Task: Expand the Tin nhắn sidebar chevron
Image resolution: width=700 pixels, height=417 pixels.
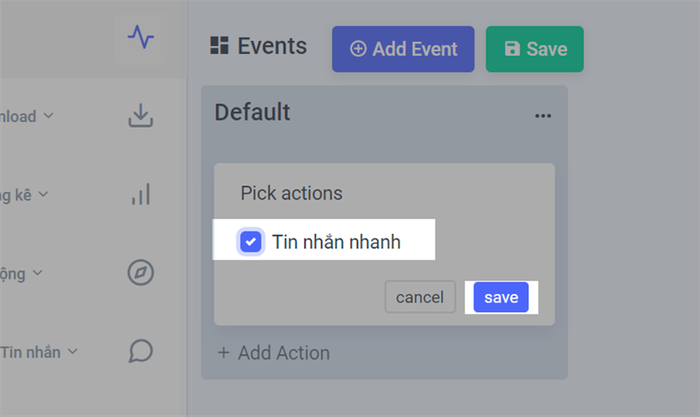Action: tap(73, 352)
